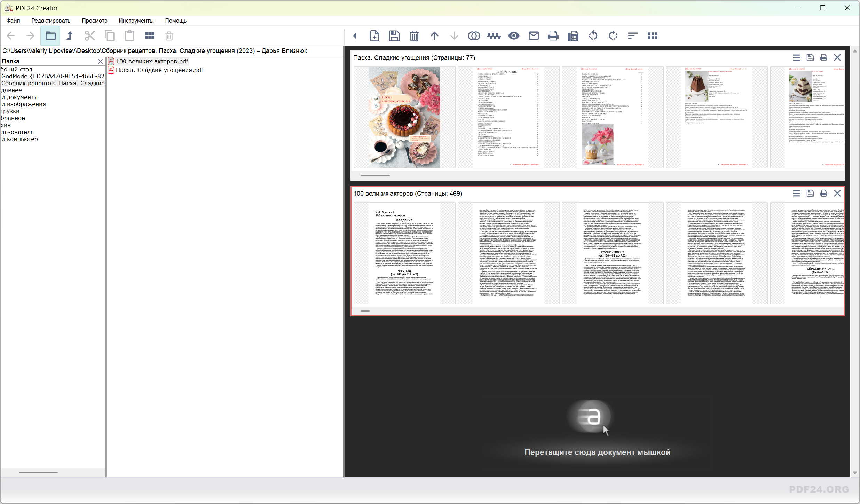Rotate pages left using the counterclockwise icon

[x=593, y=36]
